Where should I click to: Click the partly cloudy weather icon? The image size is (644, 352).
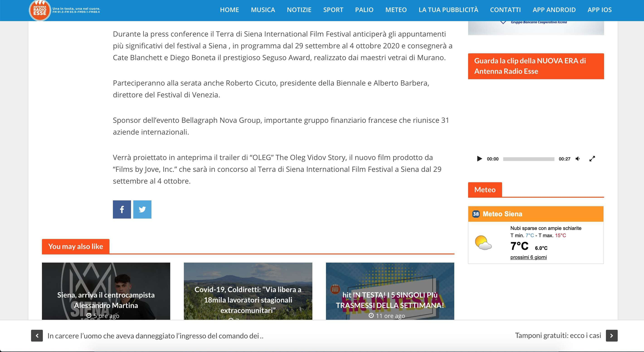tap(483, 242)
